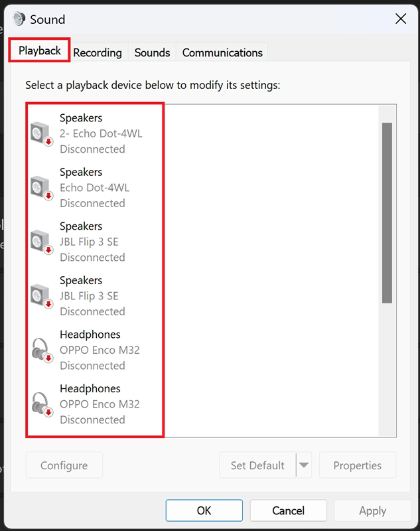The height and width of the screenshot is (531, 420).
Task: Click the Apply button
Action: (372, 510)
